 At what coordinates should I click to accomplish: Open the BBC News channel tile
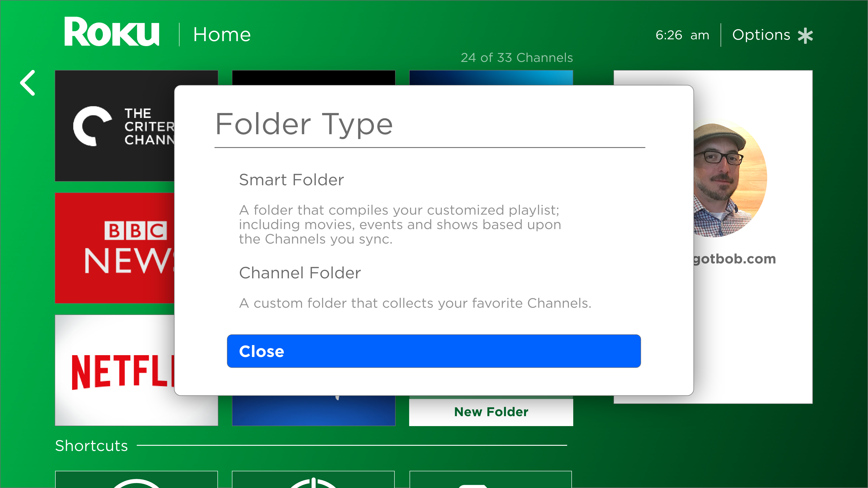tap(115, 248)
